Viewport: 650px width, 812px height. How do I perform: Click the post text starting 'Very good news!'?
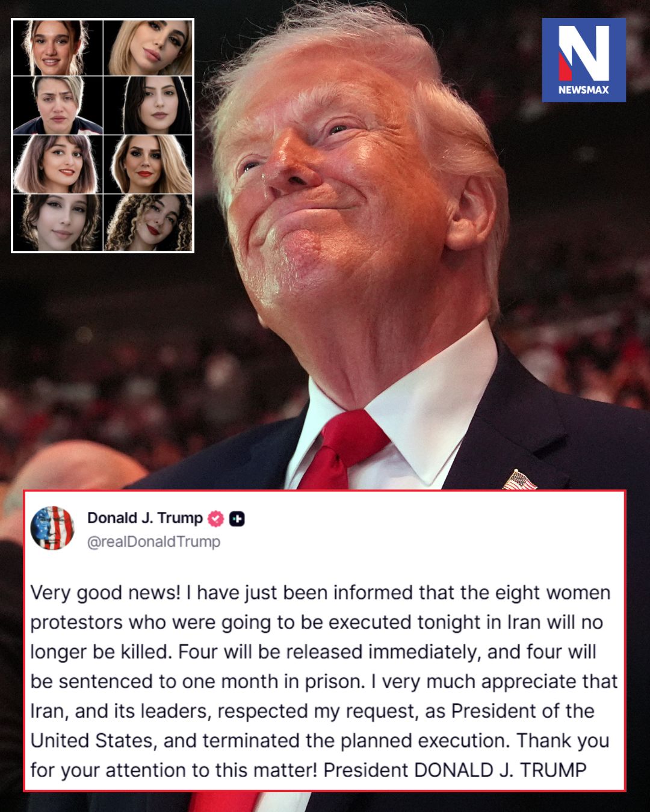(x=324, y=681)
